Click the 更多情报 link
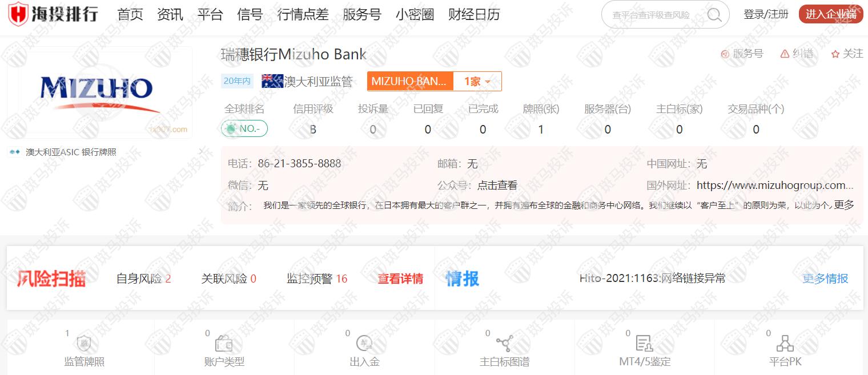Viewport: 868px width, 375px height. (825, 279)
